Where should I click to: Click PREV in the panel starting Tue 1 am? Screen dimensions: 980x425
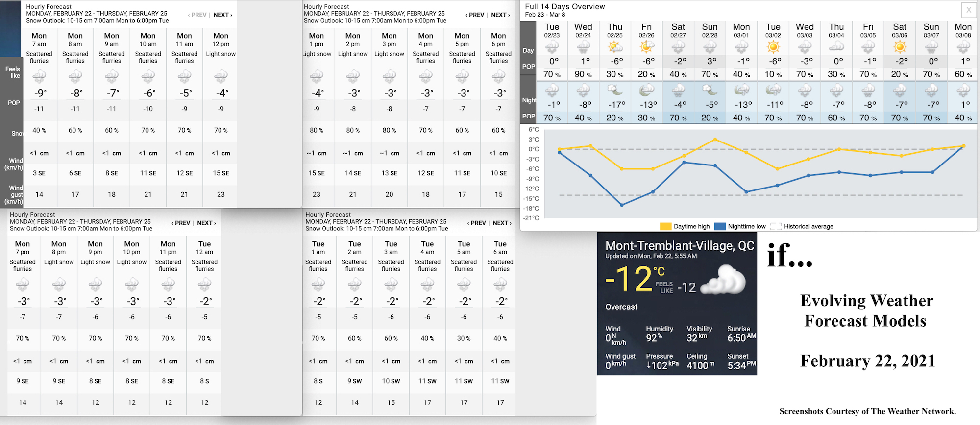tap(476, 223)
